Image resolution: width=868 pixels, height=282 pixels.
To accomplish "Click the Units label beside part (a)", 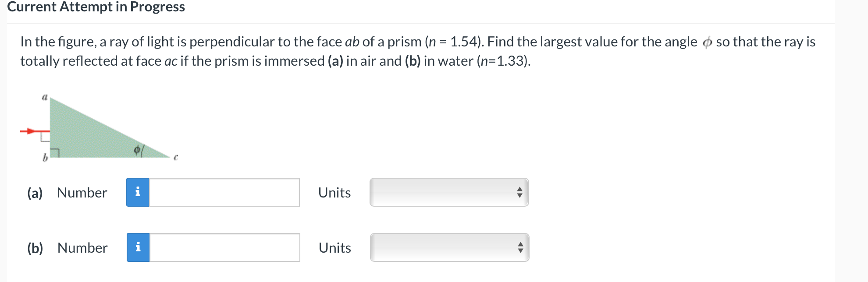I will (x=334, y=193).
